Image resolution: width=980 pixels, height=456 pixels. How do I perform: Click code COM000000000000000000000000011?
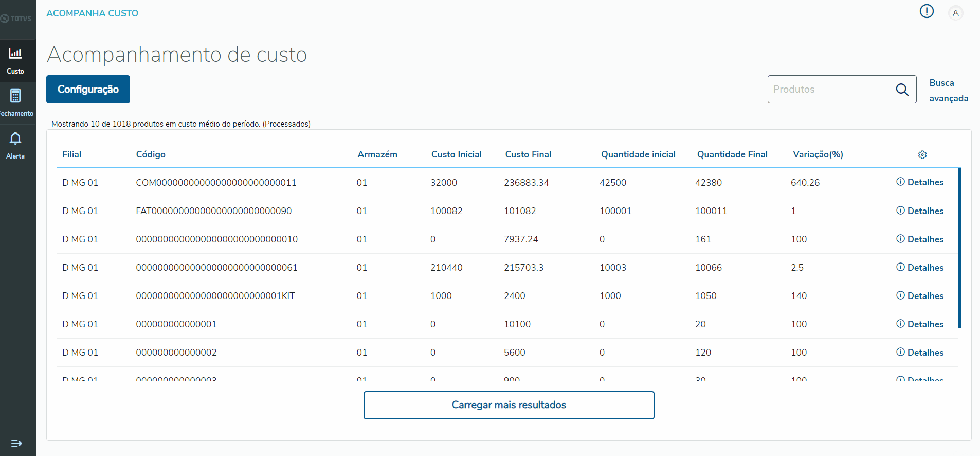(216, 183)
